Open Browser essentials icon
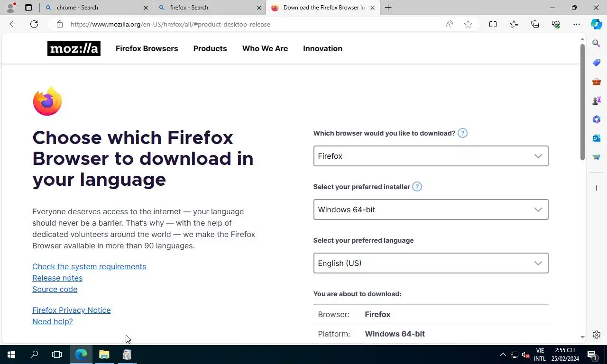Image resolution: width=607 pixels, height=364 pixels. (x=556, y=24)
